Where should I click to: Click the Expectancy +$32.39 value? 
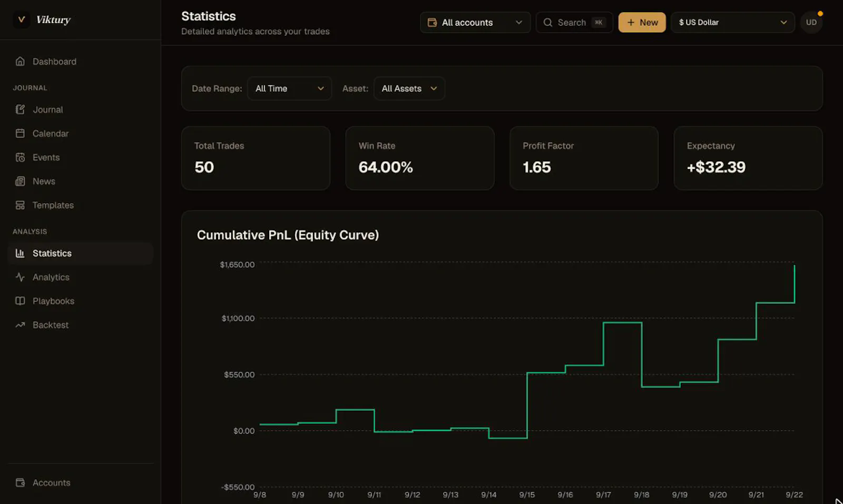point(716,167)
